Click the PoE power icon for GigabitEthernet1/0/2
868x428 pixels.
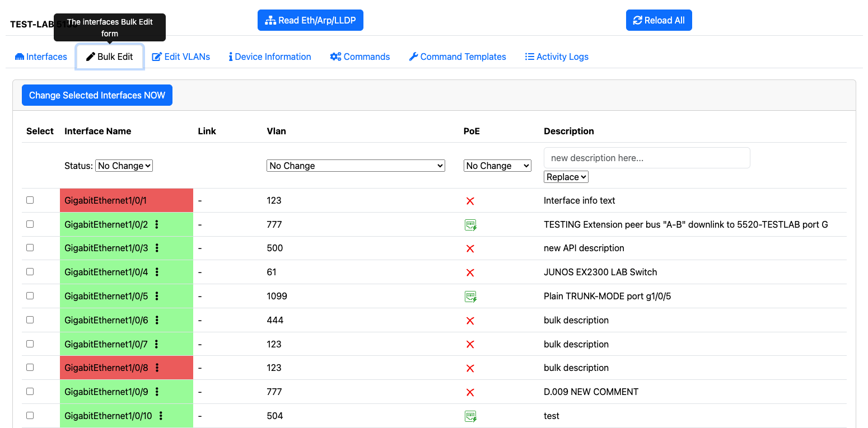tap(470, 225)
